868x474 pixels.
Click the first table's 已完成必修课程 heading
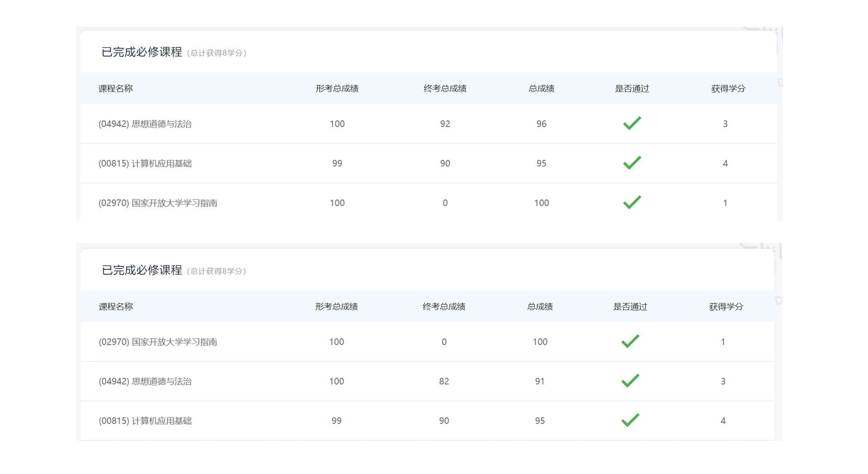tap(142, 52)
